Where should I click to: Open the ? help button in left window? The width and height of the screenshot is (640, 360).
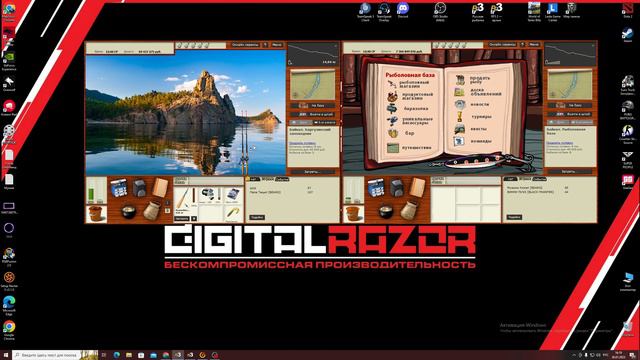[x=265, y=45]
